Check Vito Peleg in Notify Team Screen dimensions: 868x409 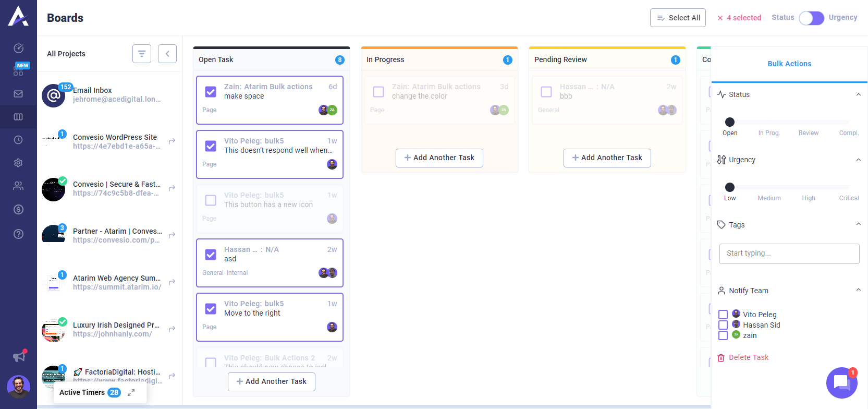(x=723, y=315)
